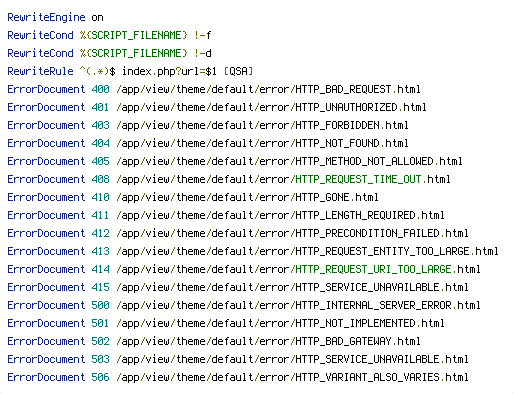Screen dimensions: 514x394
Task: Click 'HTTP_NOT_IMPLEMENTED.html' file name
Action: (370, 323)
